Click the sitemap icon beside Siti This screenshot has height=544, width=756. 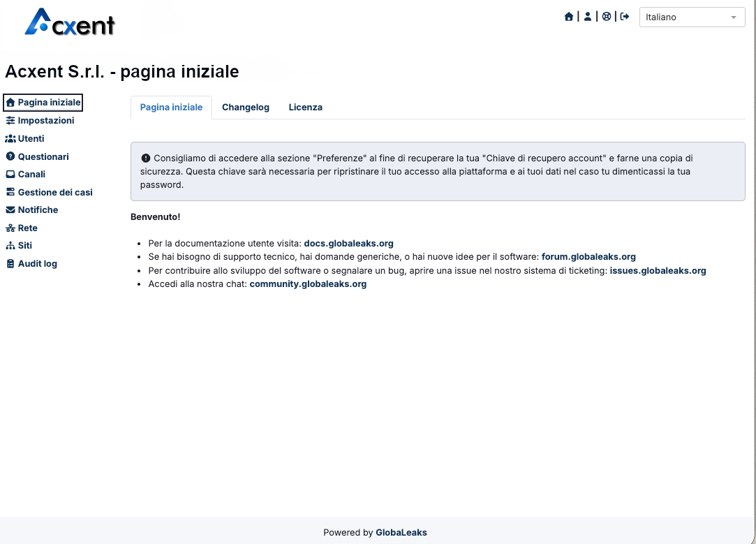pos(10,246)
